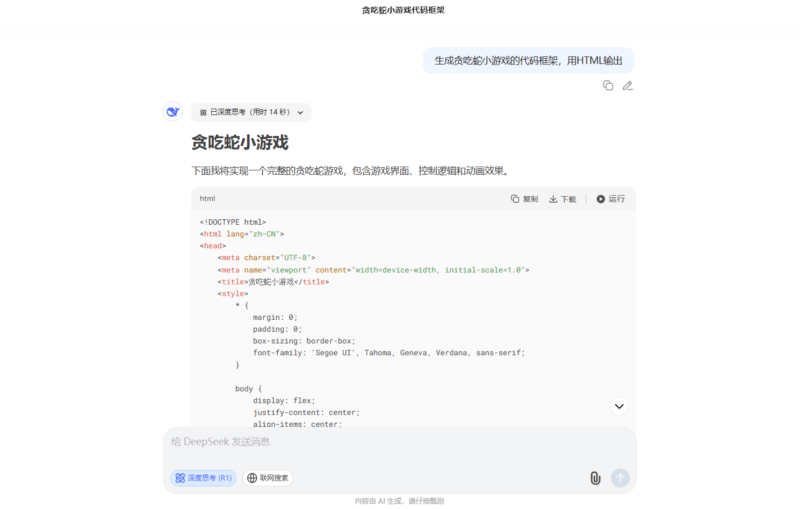
Task: Click 下载 to download the code block
Action: point(562,199)
